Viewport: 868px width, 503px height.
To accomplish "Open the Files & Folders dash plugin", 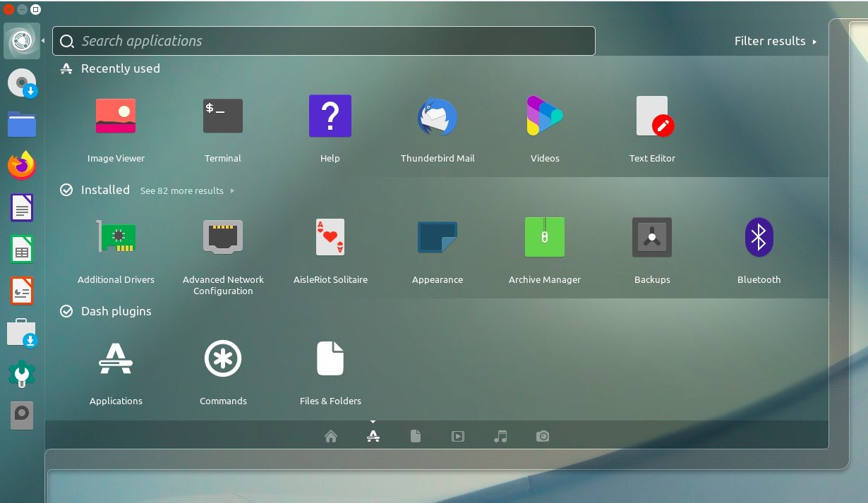I will (330, 358).
